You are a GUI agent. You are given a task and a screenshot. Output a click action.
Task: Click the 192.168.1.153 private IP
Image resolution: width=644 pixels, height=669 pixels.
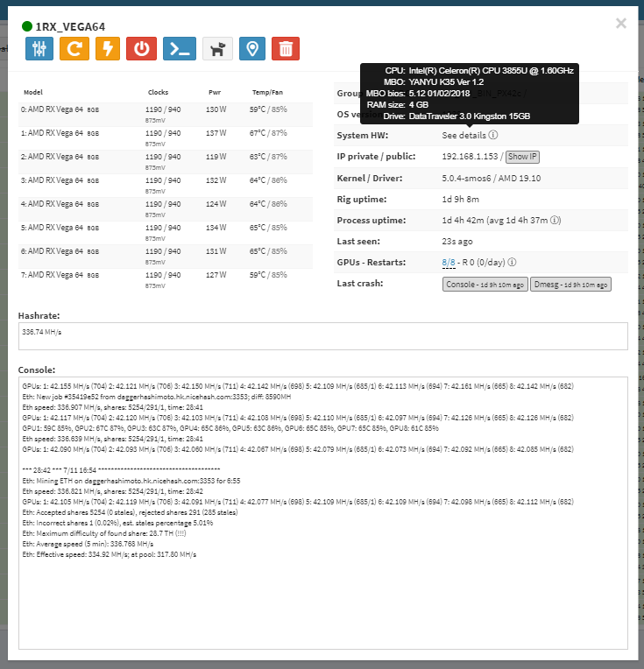coord(470,157)
